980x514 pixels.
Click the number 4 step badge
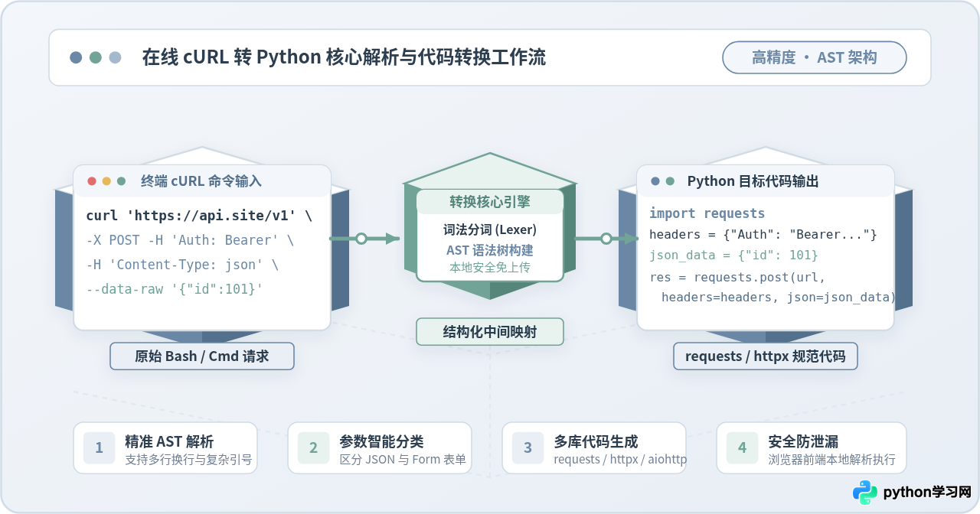coord(742,447)
